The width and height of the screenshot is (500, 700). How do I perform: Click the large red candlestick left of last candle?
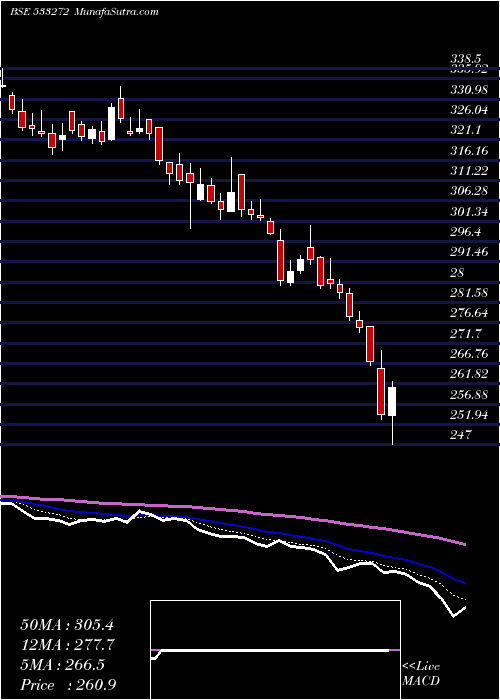coord(381,392)
